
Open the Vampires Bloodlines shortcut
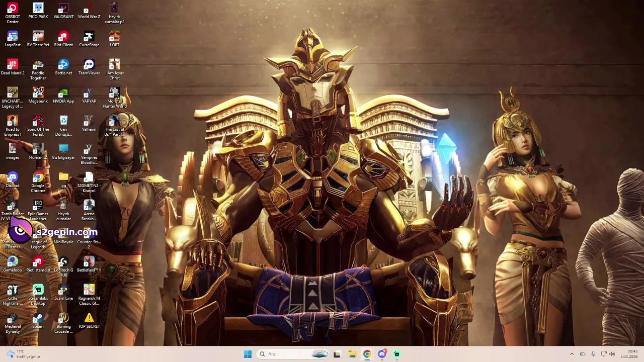pos(89,154)
